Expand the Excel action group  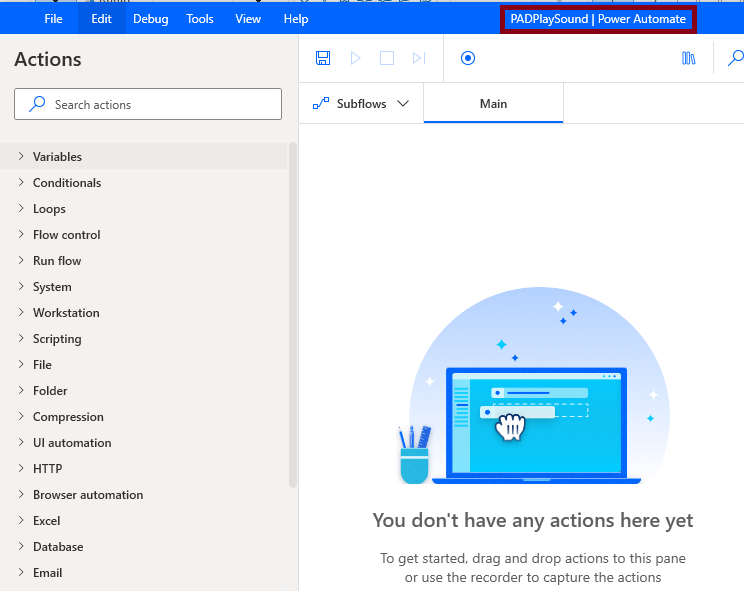143,521
